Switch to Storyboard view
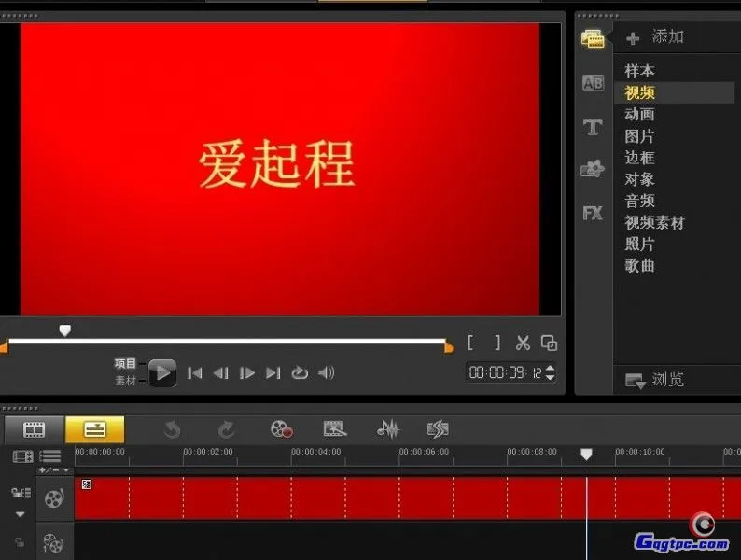The height and width of the screenshot is (560, 741). [x=34, y=429]
